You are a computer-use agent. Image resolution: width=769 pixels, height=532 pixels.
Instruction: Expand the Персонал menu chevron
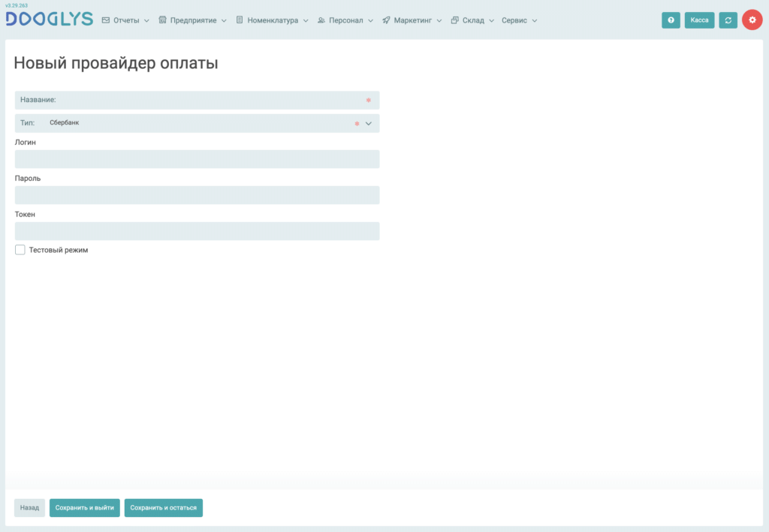click(371, 20)
